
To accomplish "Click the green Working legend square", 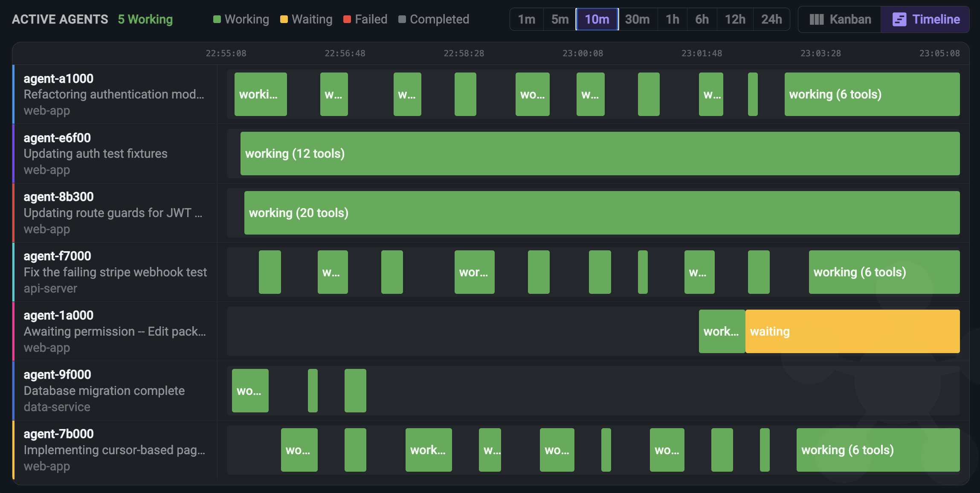I will (217, 19).
